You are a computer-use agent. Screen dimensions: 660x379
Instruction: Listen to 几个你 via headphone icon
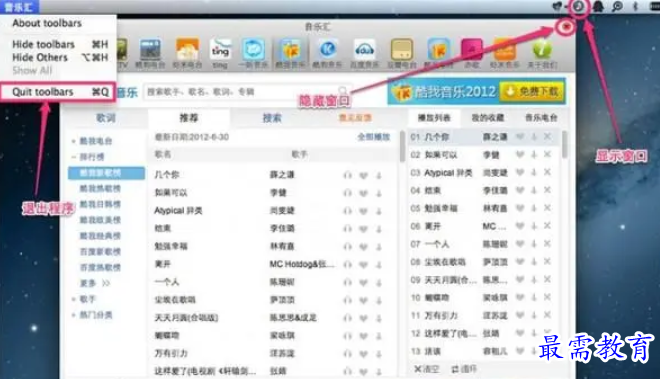(x=347, y=175)
